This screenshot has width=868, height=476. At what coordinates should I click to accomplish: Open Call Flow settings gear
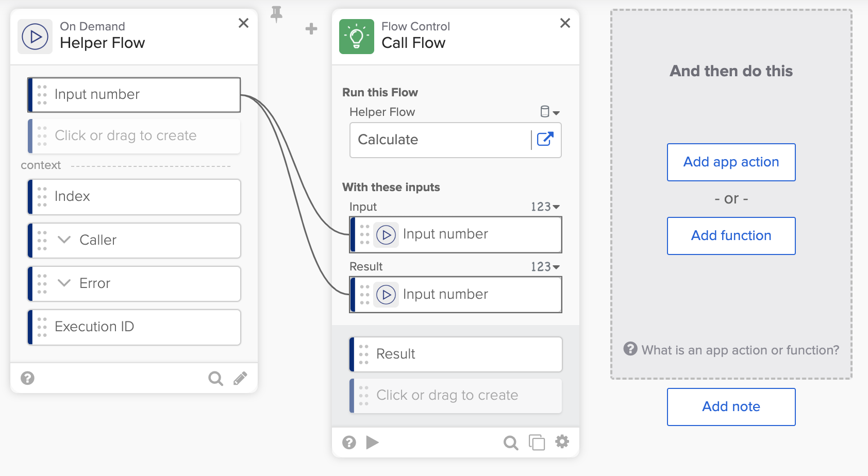562,442
